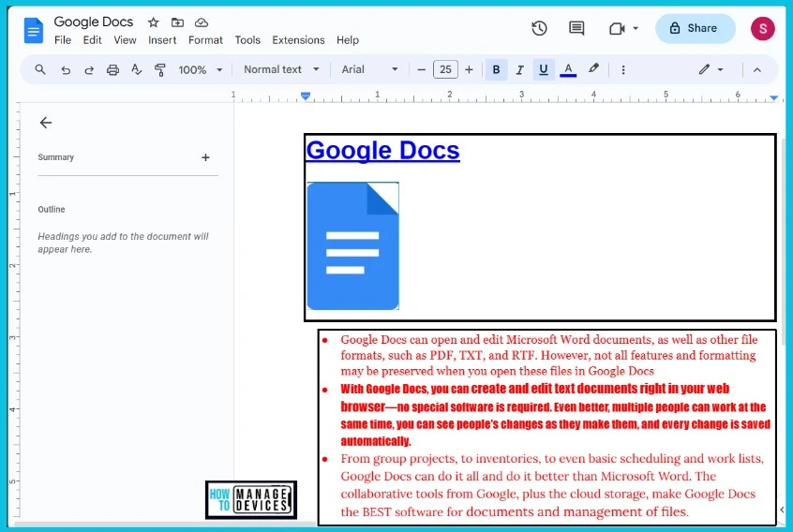Image resolution: width=793 pixels, height=532 pixels.
Task: Open the View menu
Action: (125, 40)
